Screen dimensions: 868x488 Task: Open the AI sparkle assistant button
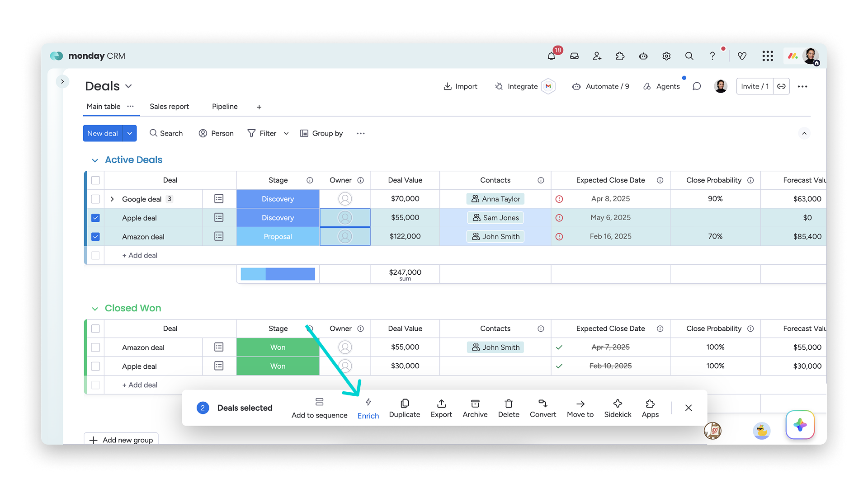(x=800, y=425)
